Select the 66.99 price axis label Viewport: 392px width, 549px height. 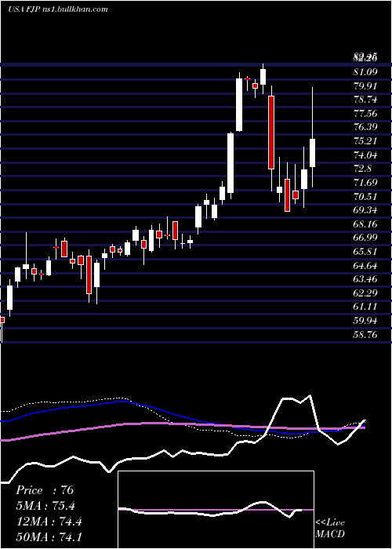365,238
